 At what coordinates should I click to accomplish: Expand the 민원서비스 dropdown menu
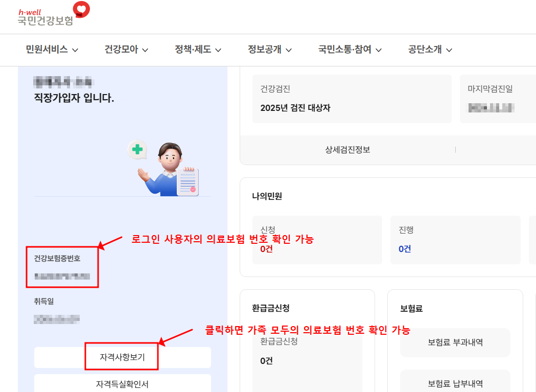51,50
